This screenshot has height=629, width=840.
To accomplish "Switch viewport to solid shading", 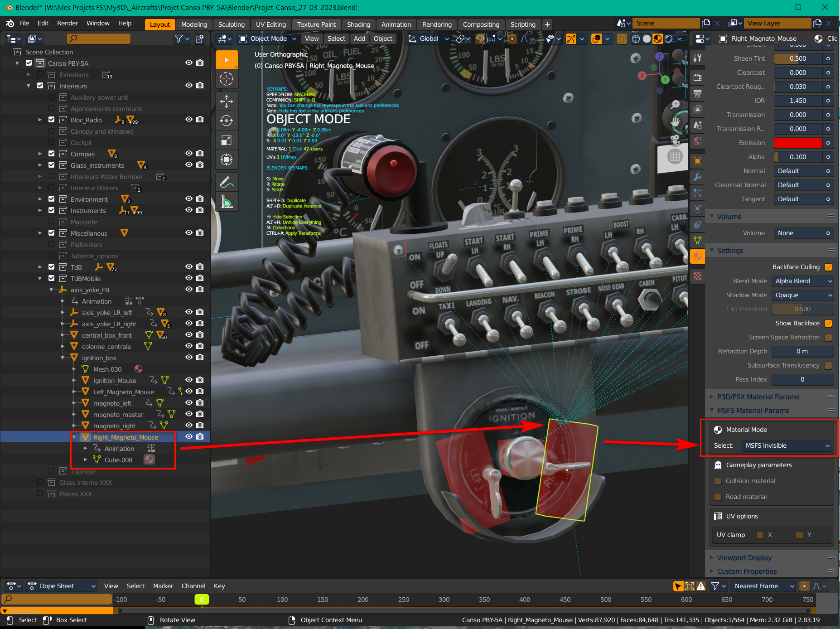I will point(647,39).
